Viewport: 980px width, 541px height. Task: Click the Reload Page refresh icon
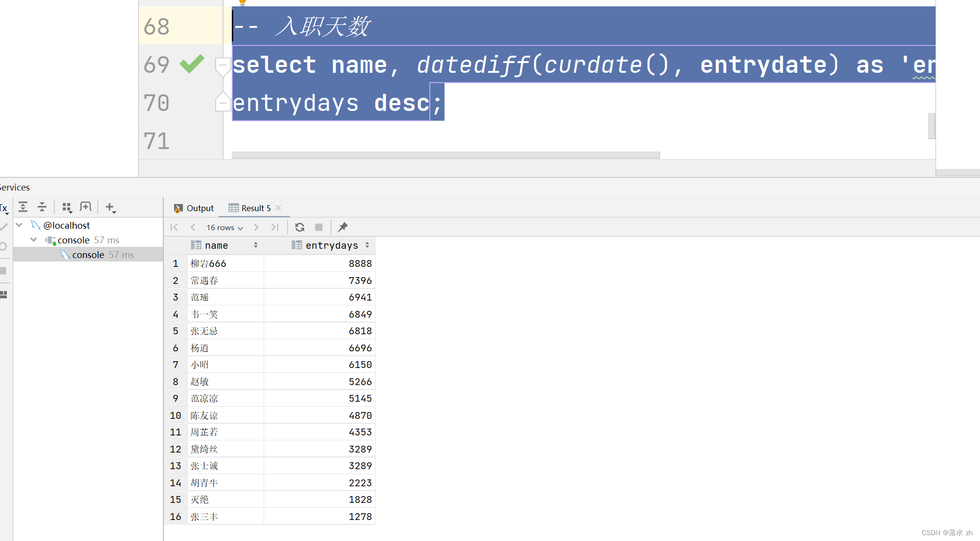tap(300, 227)
